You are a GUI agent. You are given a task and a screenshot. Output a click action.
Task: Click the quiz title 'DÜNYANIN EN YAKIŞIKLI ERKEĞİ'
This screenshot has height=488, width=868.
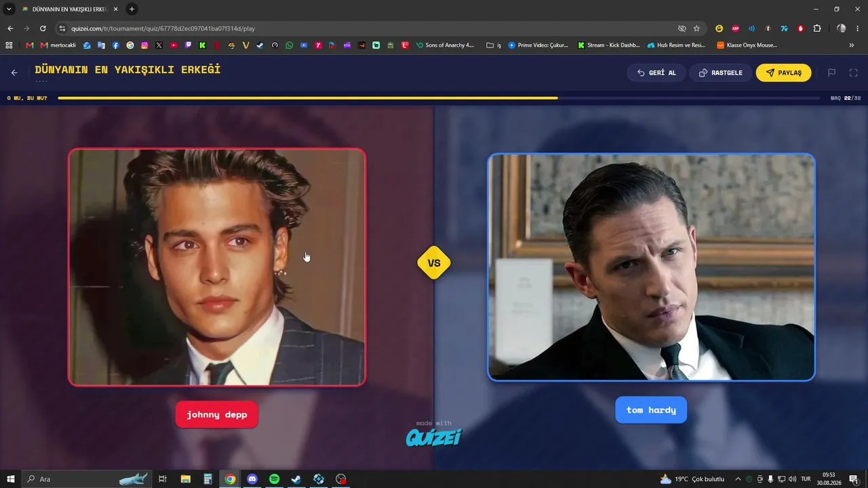click(x=127, y=70)
